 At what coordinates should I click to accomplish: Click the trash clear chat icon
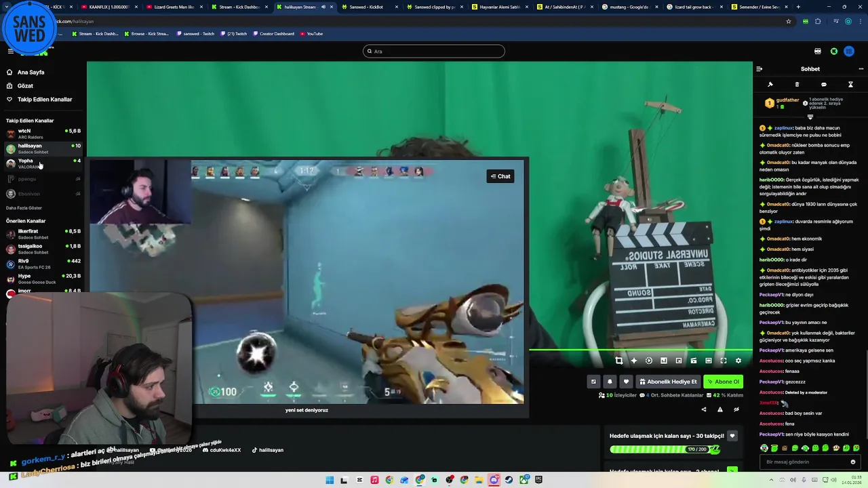(x=797, y=85)
